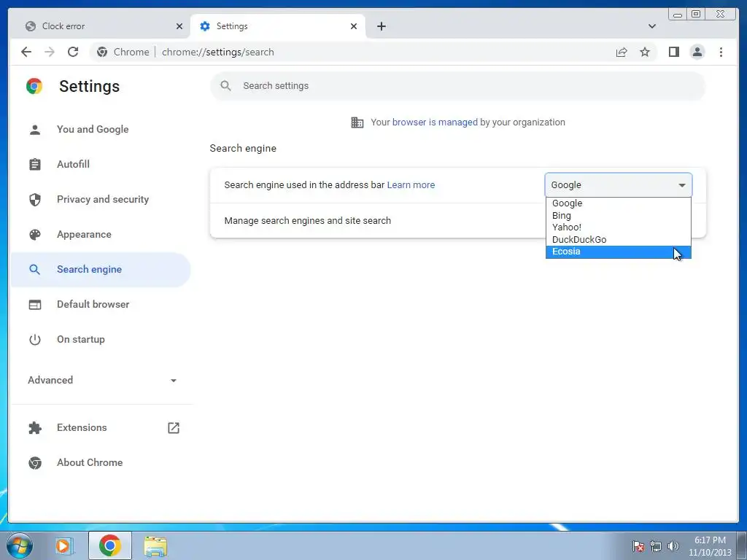The width and height of the screenshot is (747, 560).
Task: Go to Privacy and security
Action: pyautogui.click(x=101, y=200)
